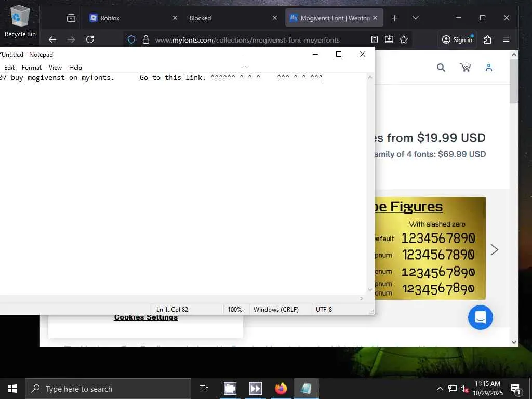
Task: Close the Roblox tab
Action: point(175,18)
